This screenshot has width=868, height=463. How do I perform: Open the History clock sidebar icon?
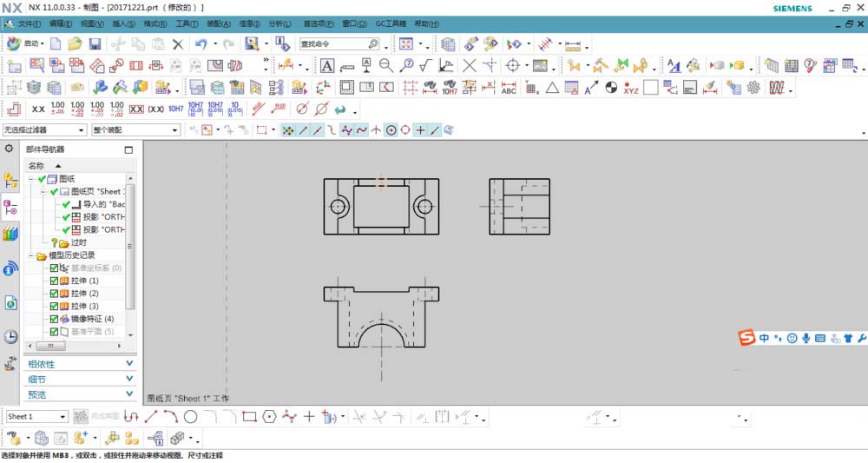tap(10, 336)
